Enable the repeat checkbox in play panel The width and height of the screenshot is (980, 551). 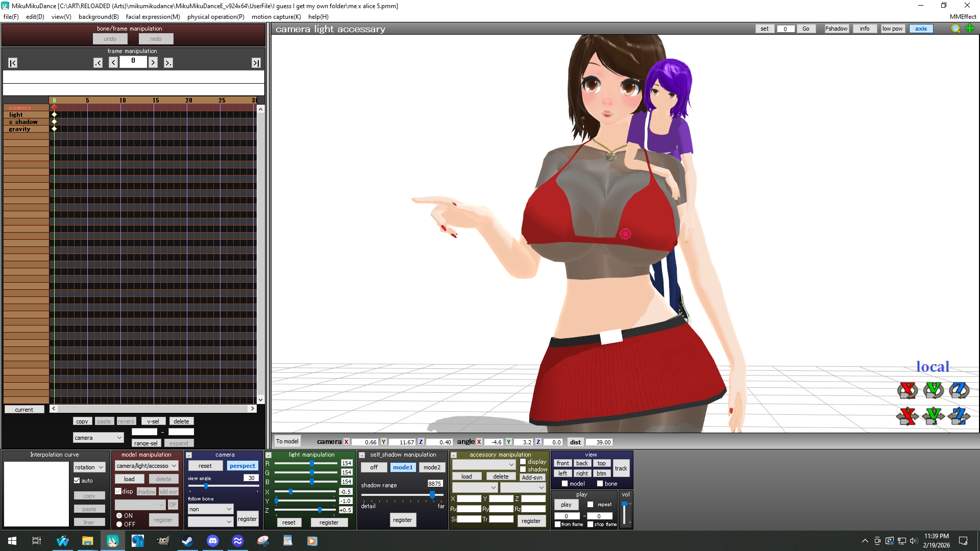(x=591, y=505)
